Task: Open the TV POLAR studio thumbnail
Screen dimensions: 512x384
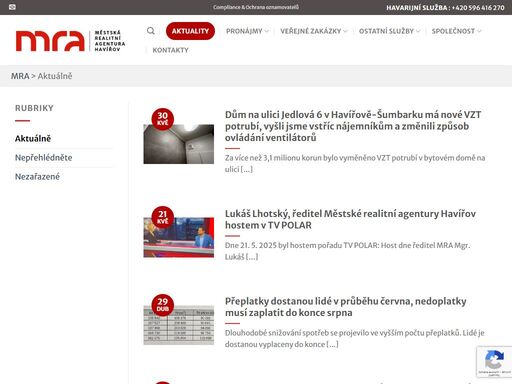Action: pyautogui.click(x=179, y=237)
